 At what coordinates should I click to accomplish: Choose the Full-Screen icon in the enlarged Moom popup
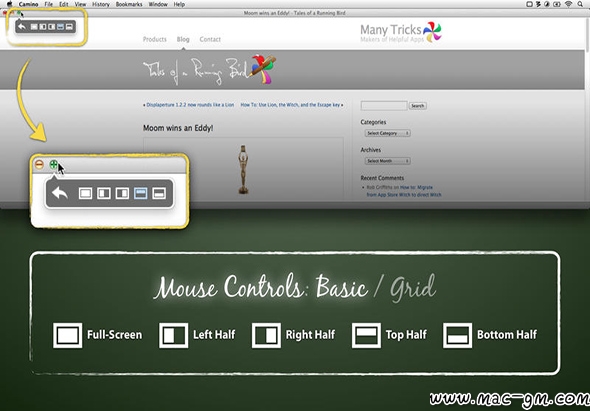[85, 193]
